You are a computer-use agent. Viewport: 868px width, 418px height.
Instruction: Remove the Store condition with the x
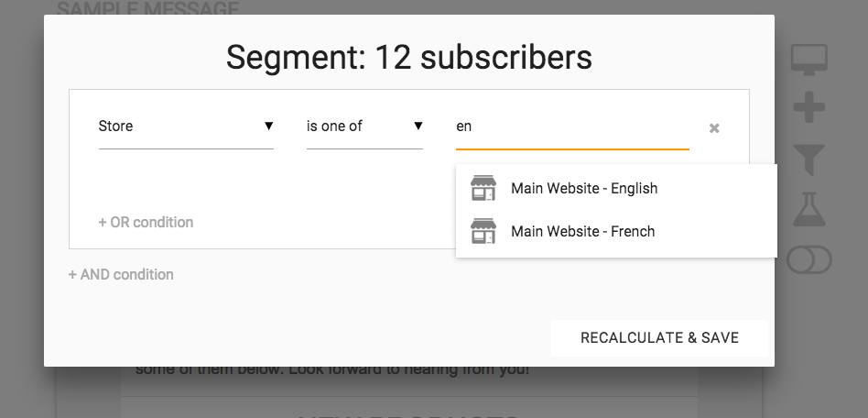pyautogui.click(x=714, y=128)
